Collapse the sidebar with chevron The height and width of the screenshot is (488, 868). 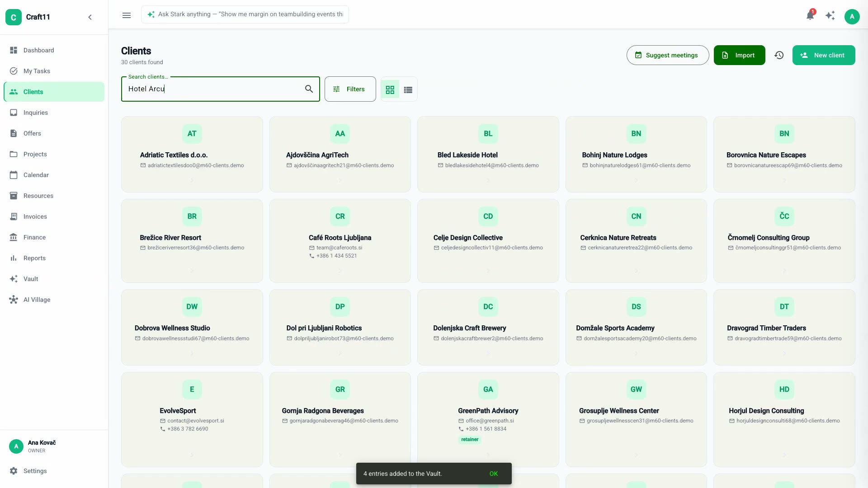tap(90, 17)
